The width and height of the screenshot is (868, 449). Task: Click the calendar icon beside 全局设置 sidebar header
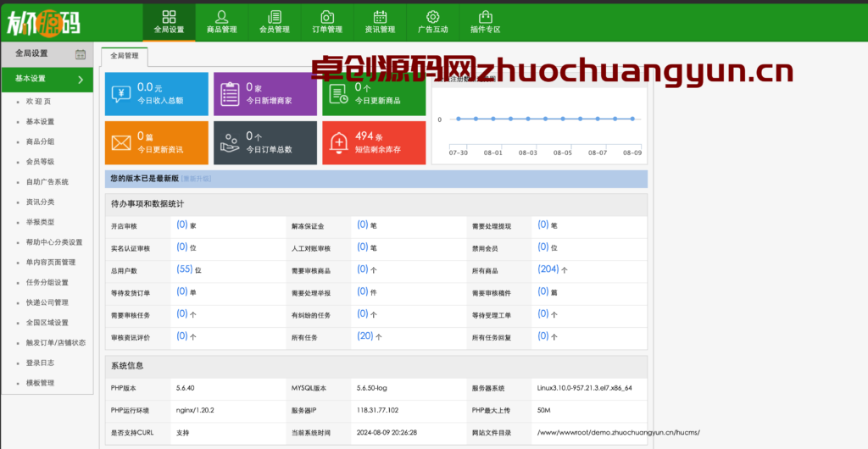pos(81,54)
